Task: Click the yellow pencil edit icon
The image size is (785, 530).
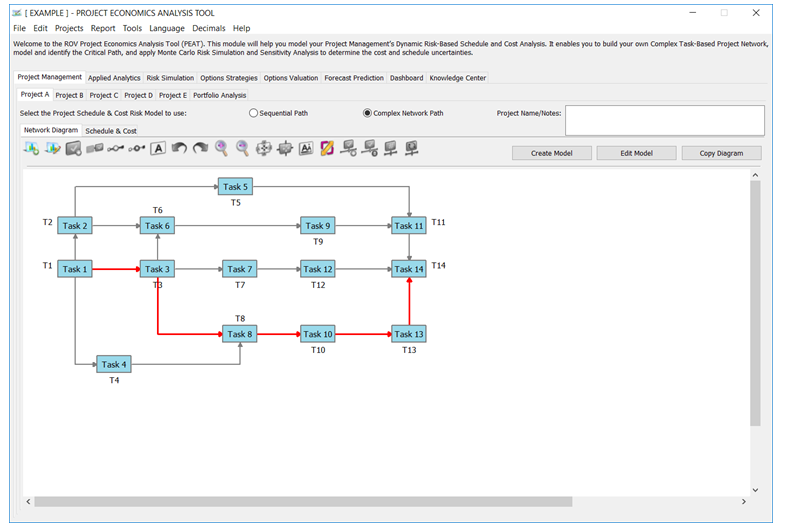Action: (x=327, y=148)
